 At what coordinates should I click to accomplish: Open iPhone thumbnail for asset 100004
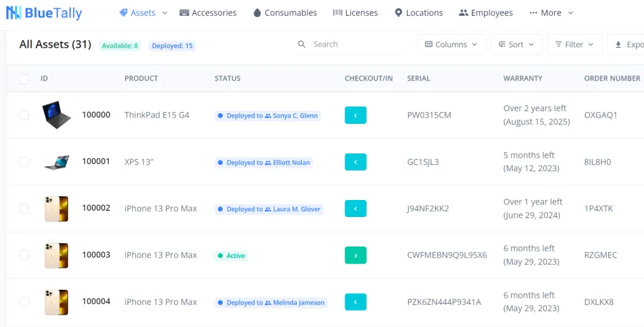pos(56,302)
